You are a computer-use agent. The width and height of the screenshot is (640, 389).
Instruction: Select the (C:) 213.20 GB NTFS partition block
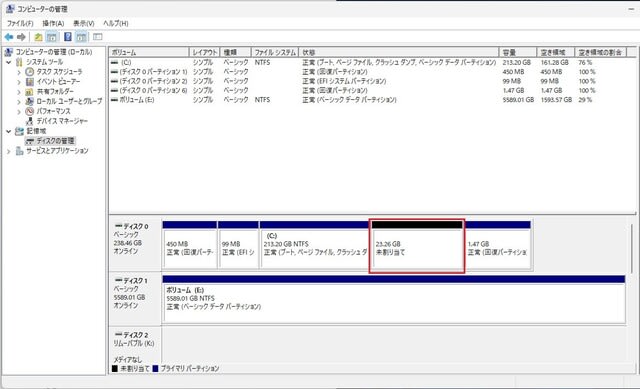314,245
